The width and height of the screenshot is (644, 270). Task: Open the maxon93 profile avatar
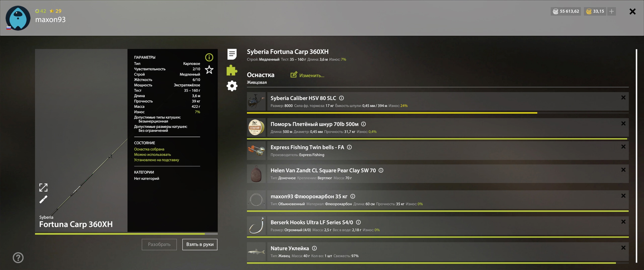coord(18,18)
